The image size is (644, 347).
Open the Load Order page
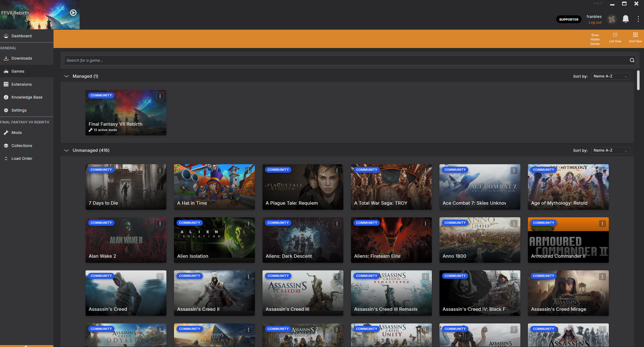click(27, 158)
